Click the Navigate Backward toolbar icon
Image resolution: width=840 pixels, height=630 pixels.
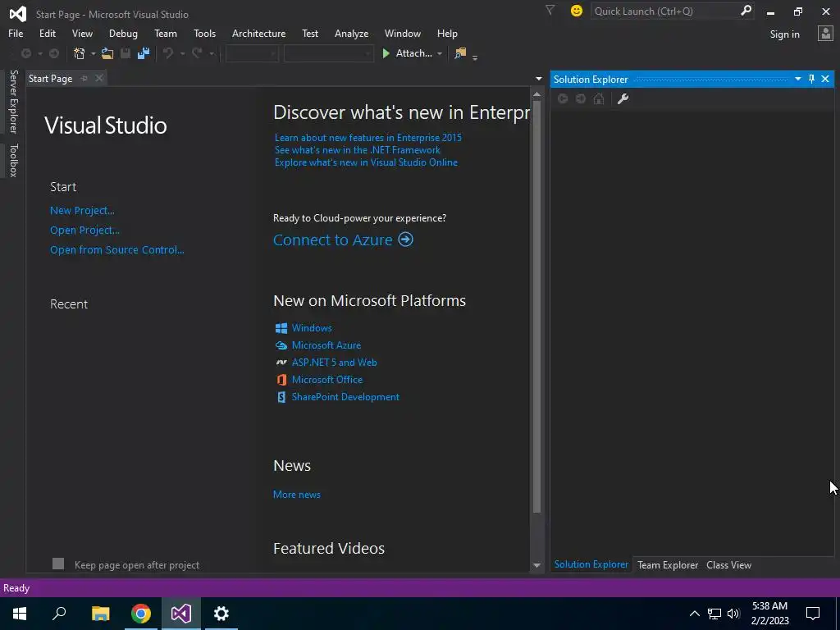pyautogui.click(x=25, y=53)
